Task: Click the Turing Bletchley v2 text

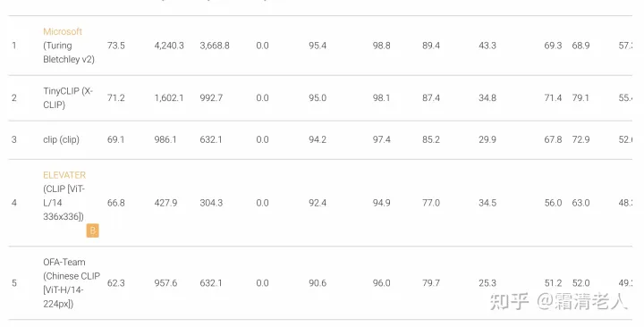Action: point(69,53)
